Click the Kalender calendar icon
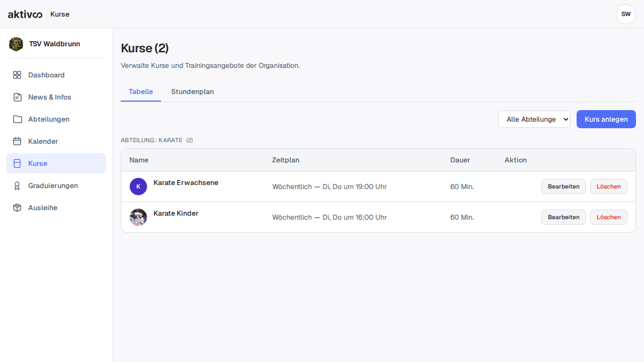The height and width of the screenshot is (362, 644). click(17, 141)
